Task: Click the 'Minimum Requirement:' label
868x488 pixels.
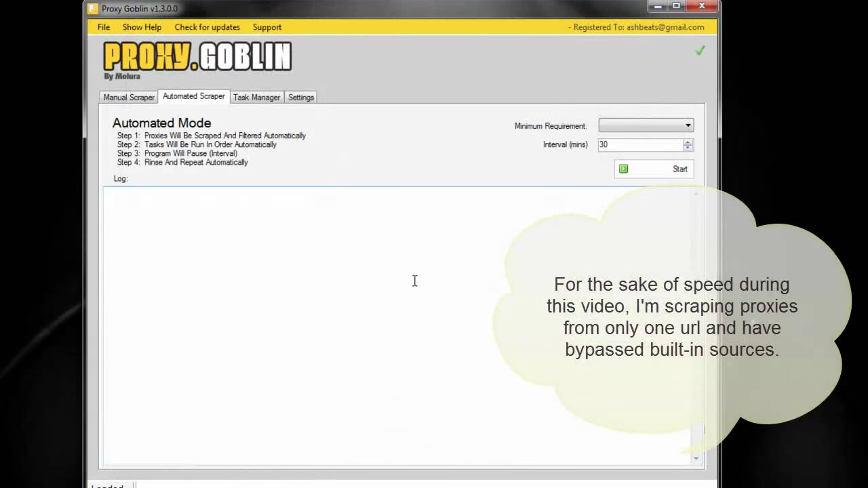Action: 551,126
